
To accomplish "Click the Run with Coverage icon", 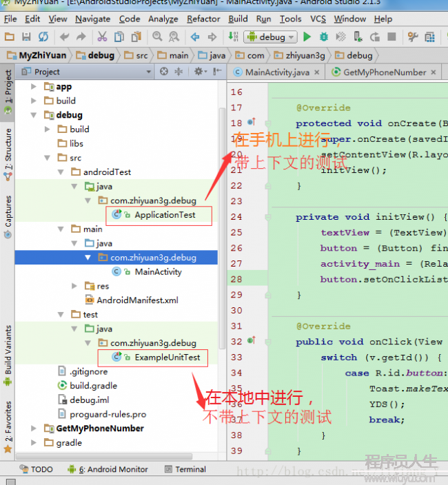I will tap(340, 37).
